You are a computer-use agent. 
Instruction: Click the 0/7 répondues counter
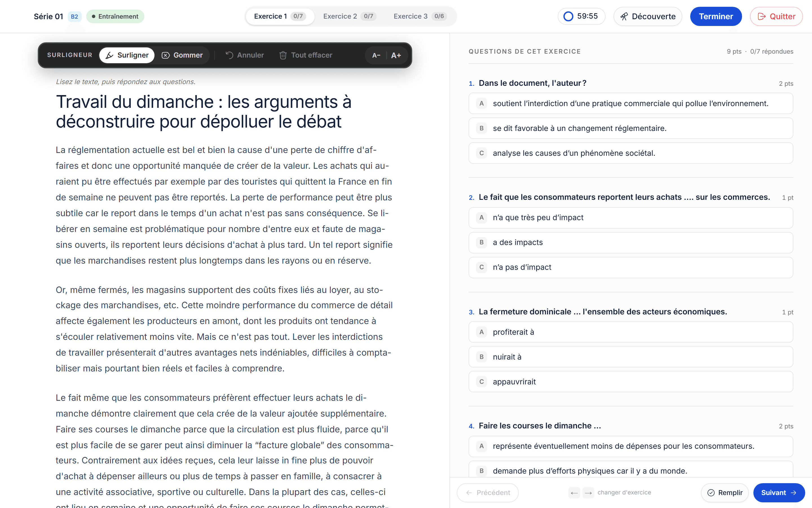coord(772,51)
